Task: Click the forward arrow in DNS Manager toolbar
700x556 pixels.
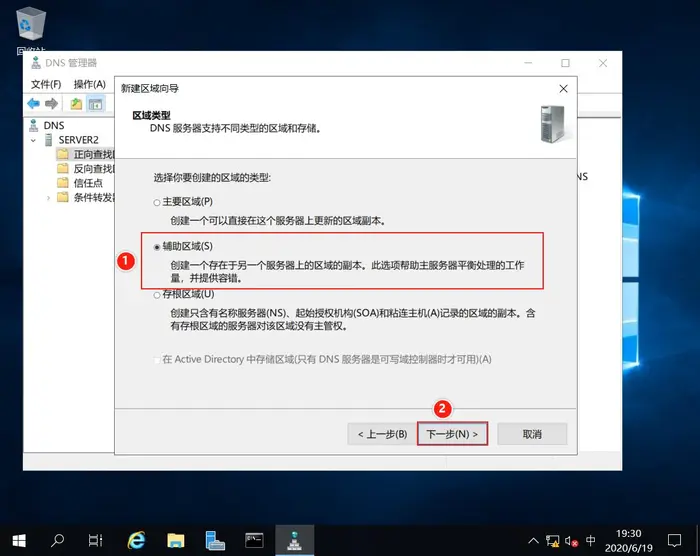Action: pyautogui.click(x=52, y=104)
